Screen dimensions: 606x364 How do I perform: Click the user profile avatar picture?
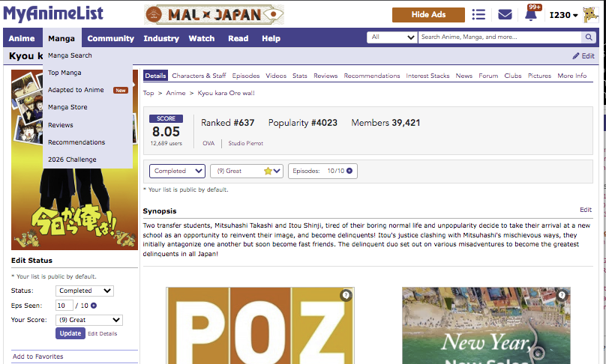click(x=590, y=15)
